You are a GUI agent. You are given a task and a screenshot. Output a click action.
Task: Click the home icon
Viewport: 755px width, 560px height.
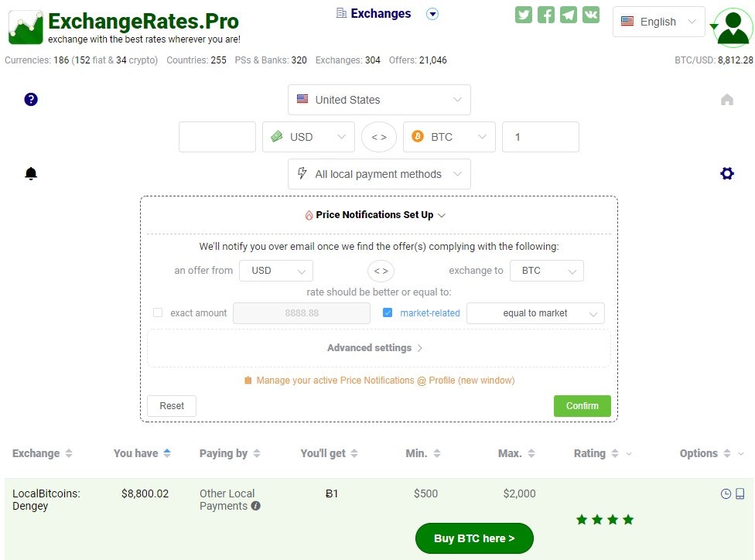click(x=727, y=99)
